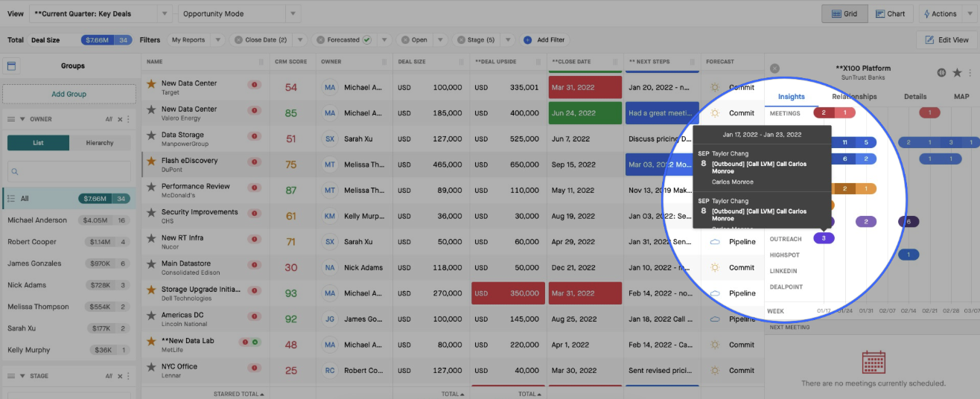980x399 pixels.
Task: Click the circular icon beside panel star
Action: coord(941,72)
